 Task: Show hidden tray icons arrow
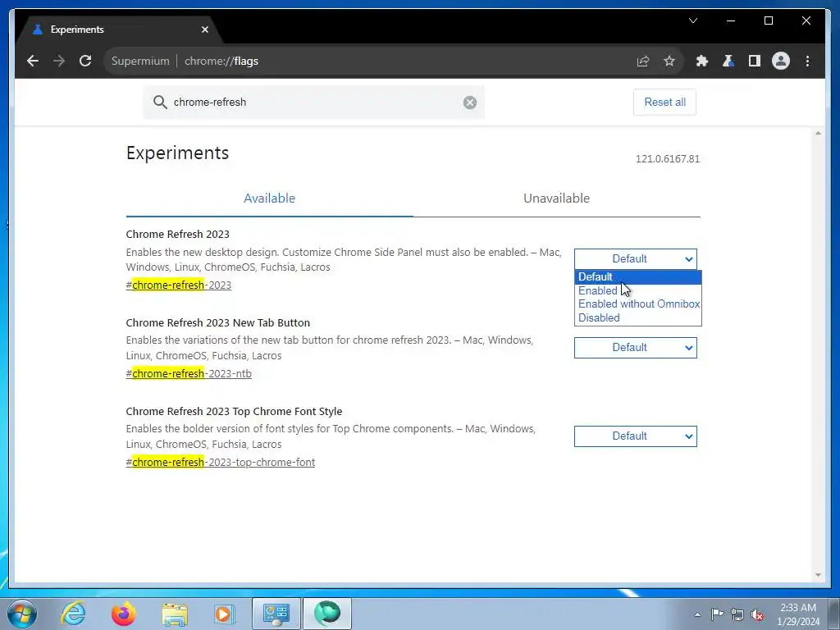click(697, 614)
